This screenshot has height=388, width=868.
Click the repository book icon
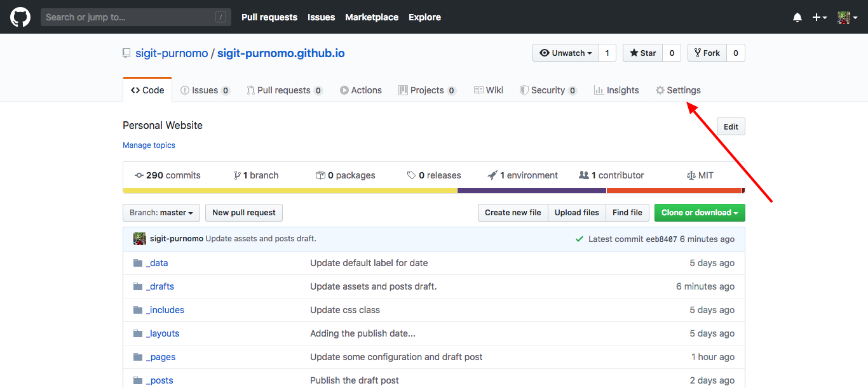click(126, 53)
